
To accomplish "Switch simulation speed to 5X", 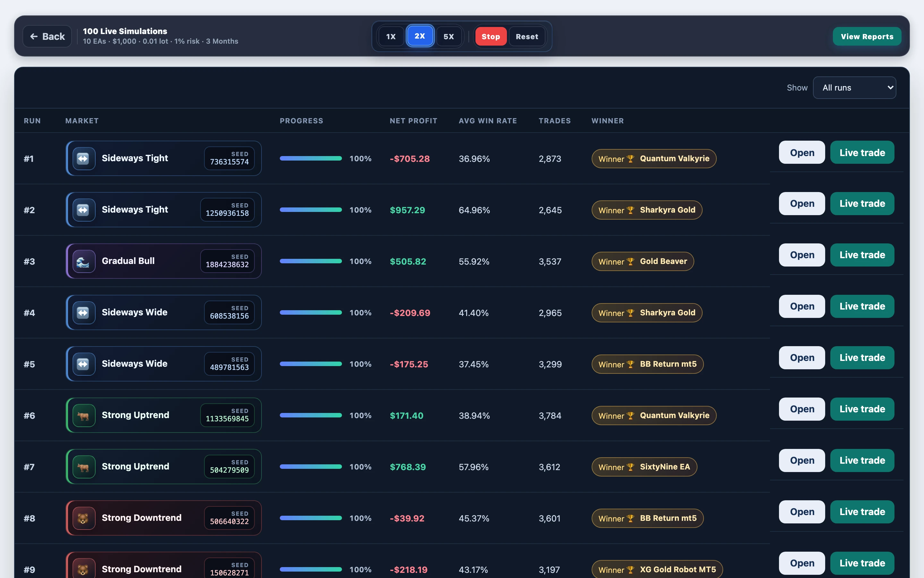I will 449,36.
